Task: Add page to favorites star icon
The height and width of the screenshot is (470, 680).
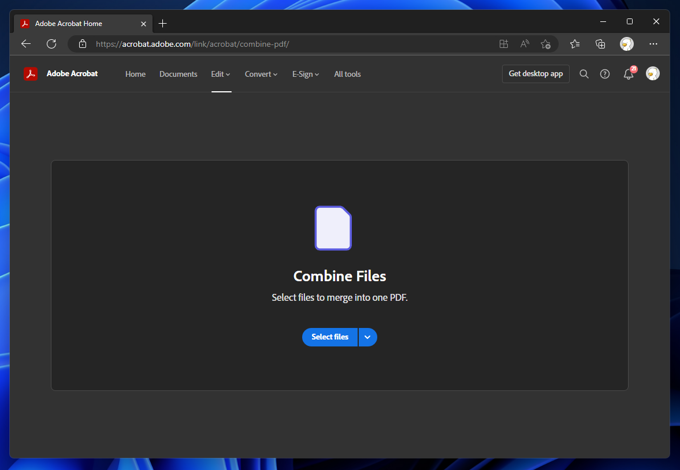Action: (545, 44)
